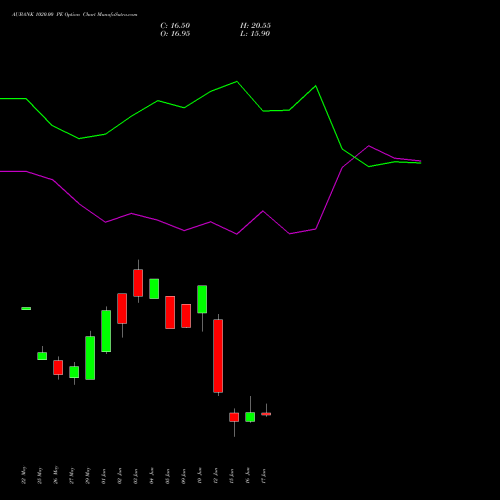500x500 pixels.
Task: Click the 04 Jun date label
Action: [152, 475]
